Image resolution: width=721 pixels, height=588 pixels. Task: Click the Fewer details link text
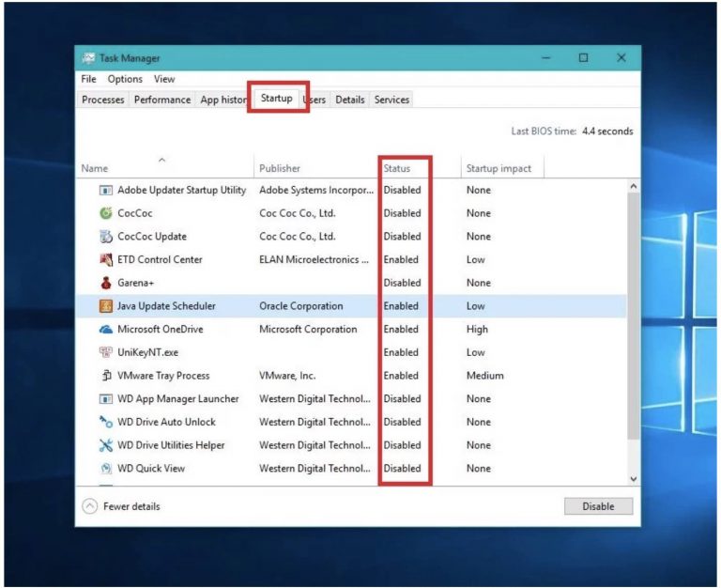[x=131, y=506]
